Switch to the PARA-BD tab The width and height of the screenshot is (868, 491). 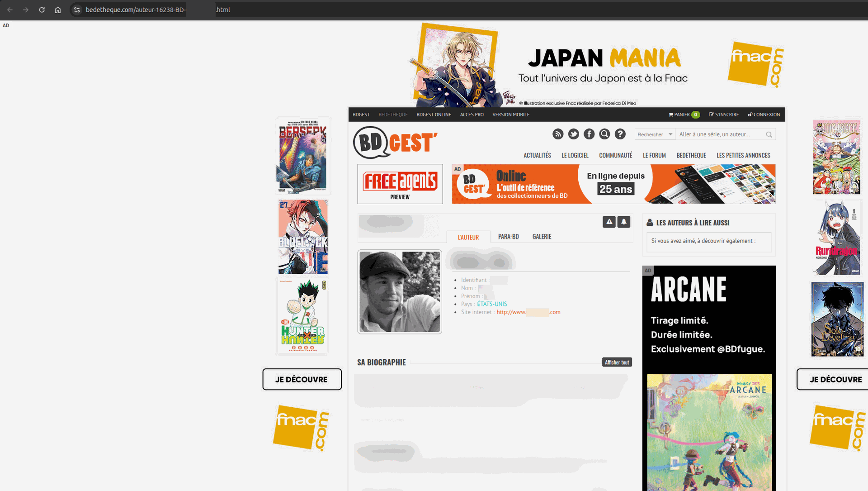point(509,236)
